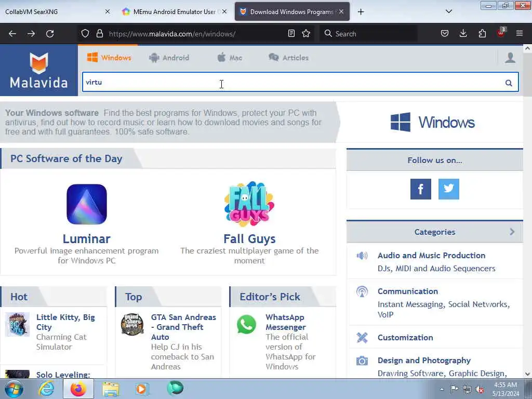Open Firefox application menu
This screenshot has height=399, width=532.
[519, 33]
